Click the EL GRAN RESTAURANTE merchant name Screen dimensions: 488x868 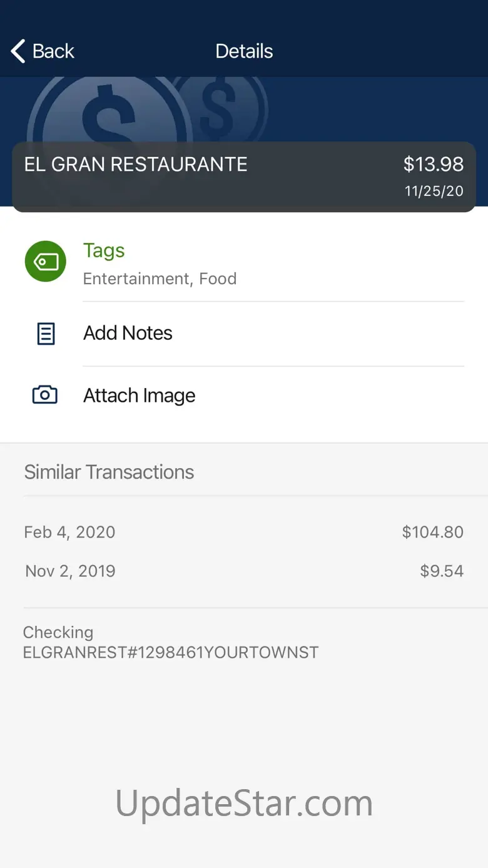click(x=136, y=165)
